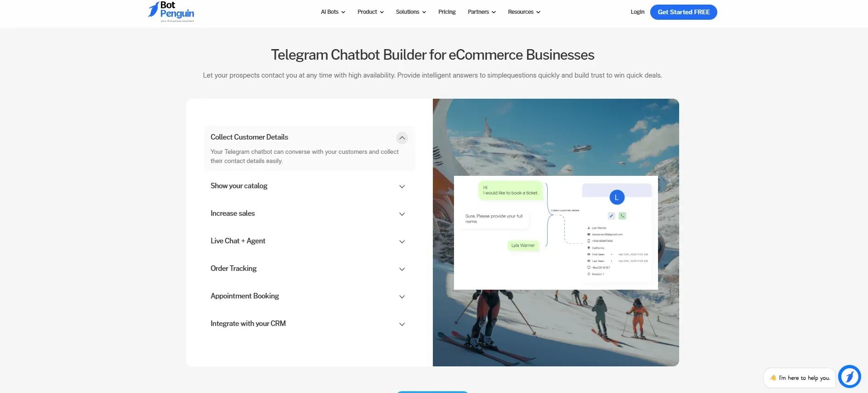The image size is (868, 393).
Task: Open the Partners dropdown menu
Action: pyautogui.click(x=482, y=12)
